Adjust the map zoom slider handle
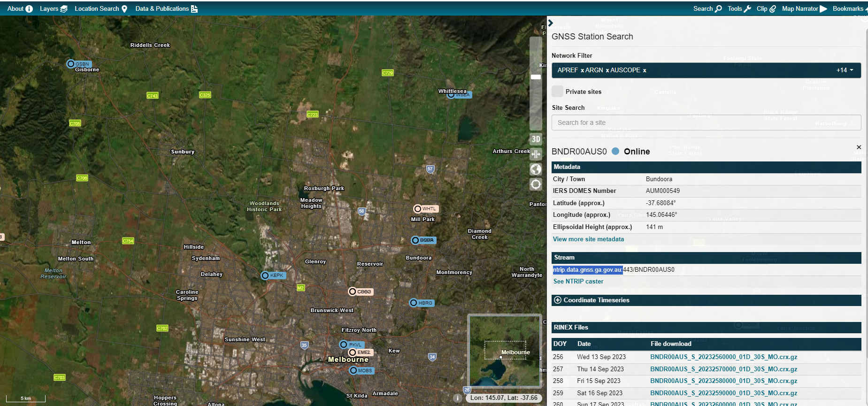 pyautogui.click(x=536, y=77)
